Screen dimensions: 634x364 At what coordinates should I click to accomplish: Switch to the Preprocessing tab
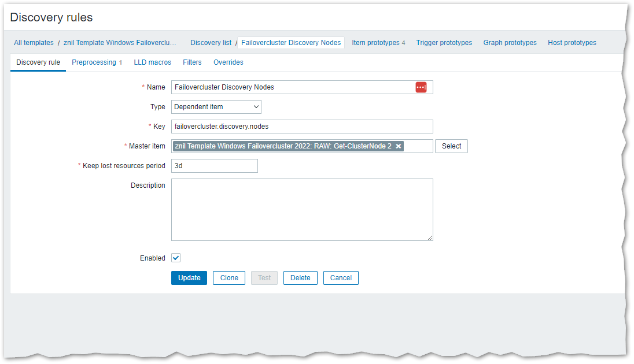click(94, 62)
